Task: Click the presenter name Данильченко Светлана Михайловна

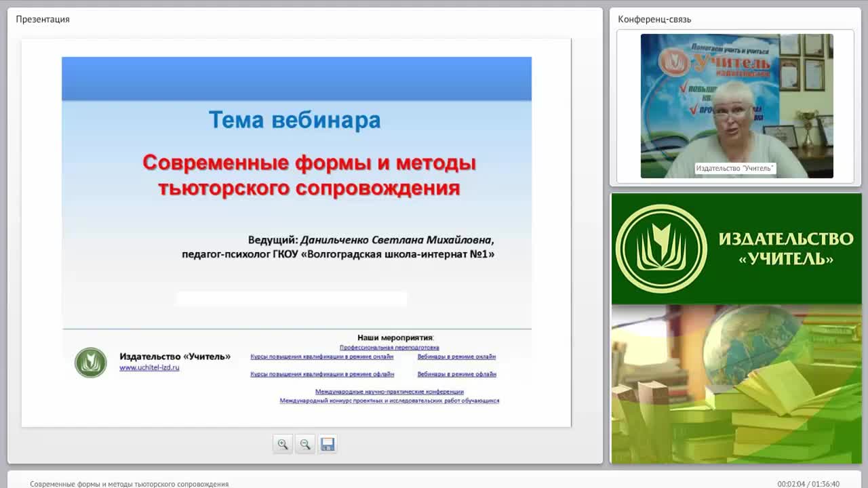Action: [x=397, y=240]
